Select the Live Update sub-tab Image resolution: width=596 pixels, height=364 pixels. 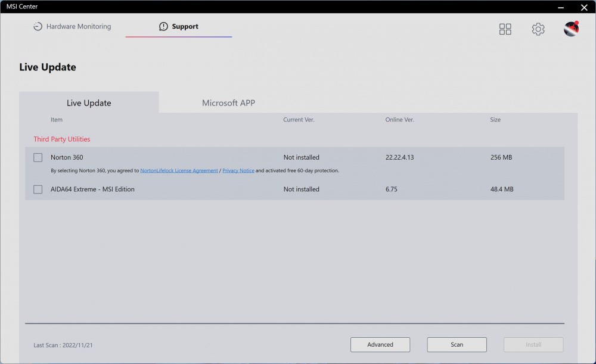pos(89,103)
